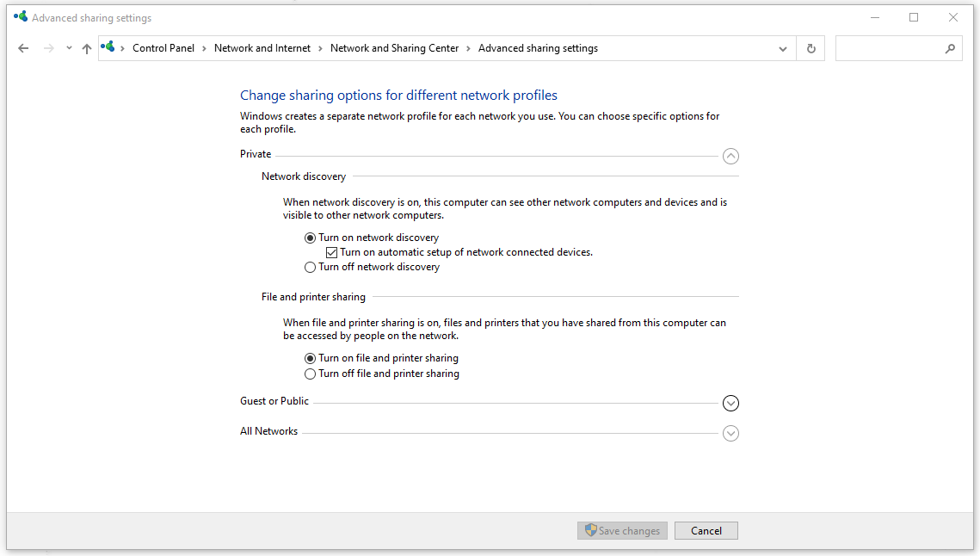The width and height of the screenshot is (980, 556).
Task: Click the Control Panel icon in address bar
Action: pos(108,48)
